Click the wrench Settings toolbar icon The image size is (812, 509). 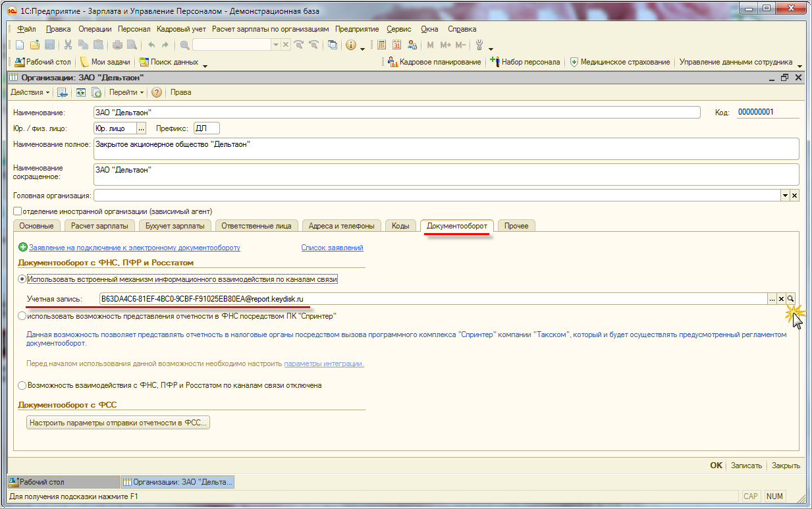pos(479,45)
